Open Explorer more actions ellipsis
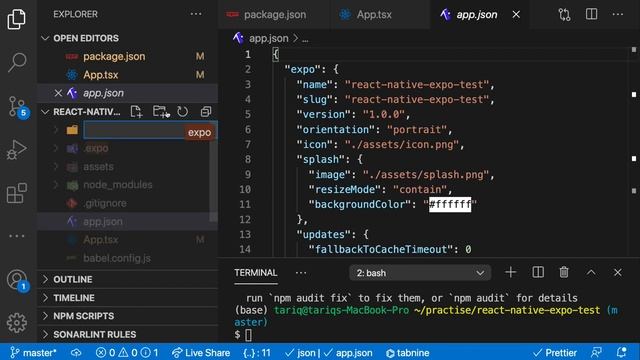 click(196, 14)
